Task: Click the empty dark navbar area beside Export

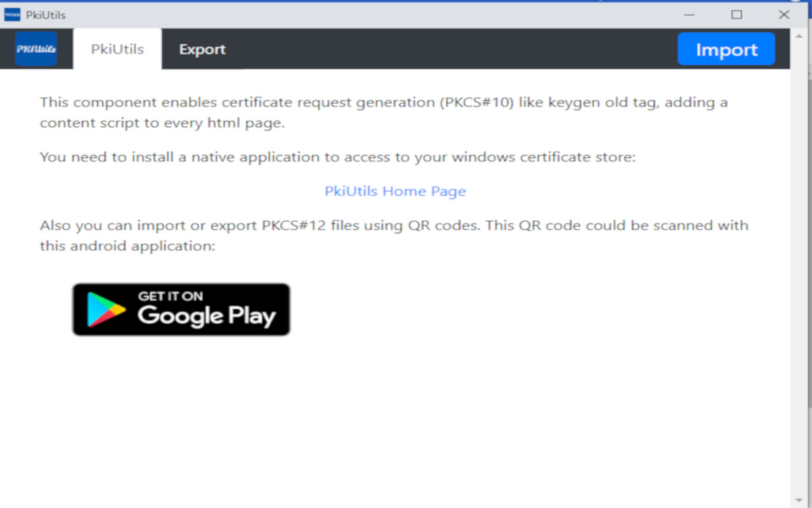Action: 444,49
